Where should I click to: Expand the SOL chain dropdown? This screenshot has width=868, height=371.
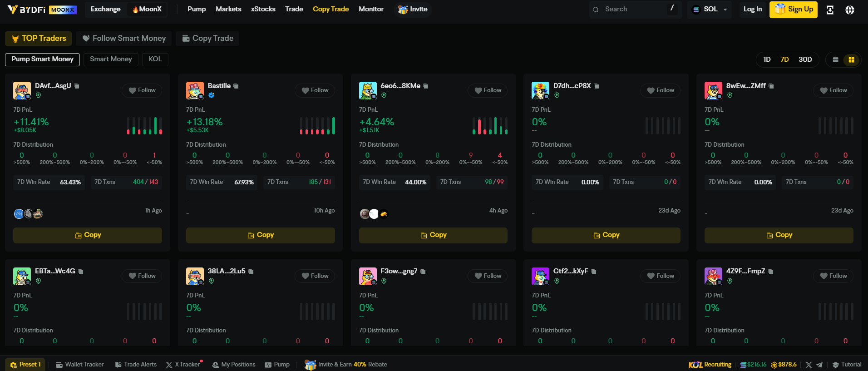pos(710,9)
